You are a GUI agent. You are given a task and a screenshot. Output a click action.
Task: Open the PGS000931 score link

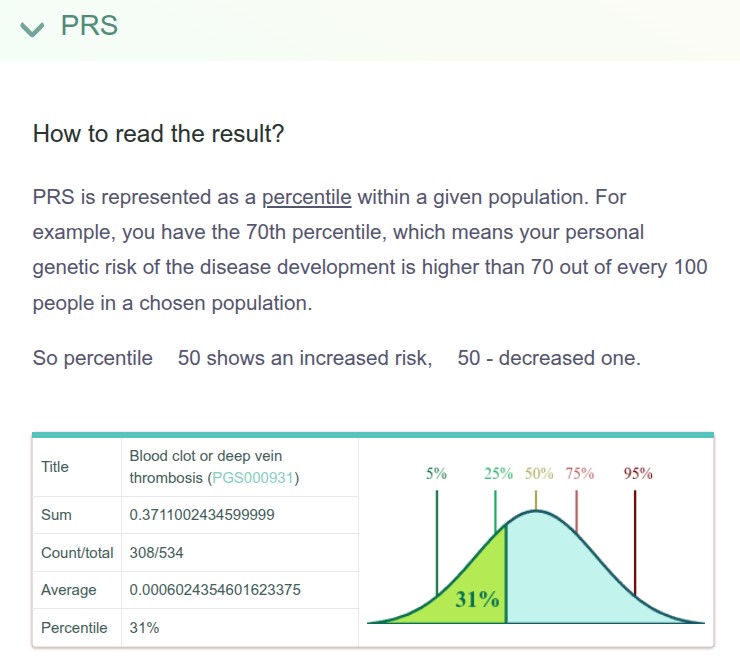point(253,478)
